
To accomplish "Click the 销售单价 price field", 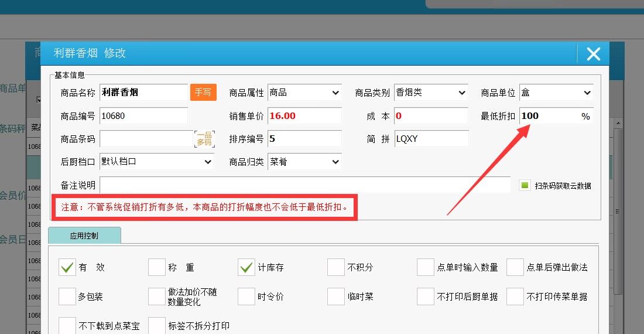I will coord(304,116).
